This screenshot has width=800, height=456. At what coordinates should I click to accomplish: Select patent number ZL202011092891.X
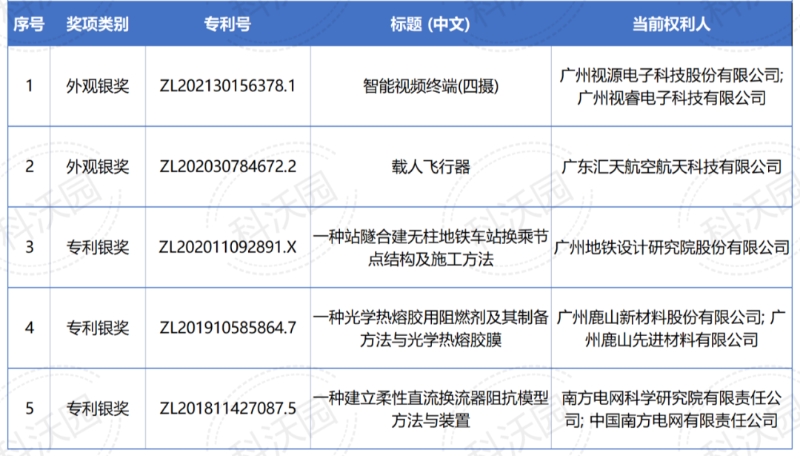pyautogui.click(x=228, y=247)
